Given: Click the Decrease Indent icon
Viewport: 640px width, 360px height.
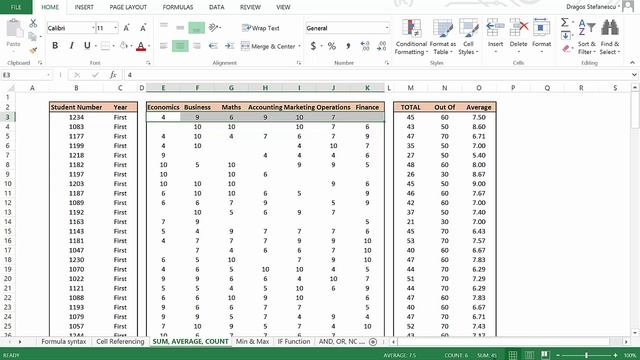Looking at the screenshot, I should (x=213, y=46).
